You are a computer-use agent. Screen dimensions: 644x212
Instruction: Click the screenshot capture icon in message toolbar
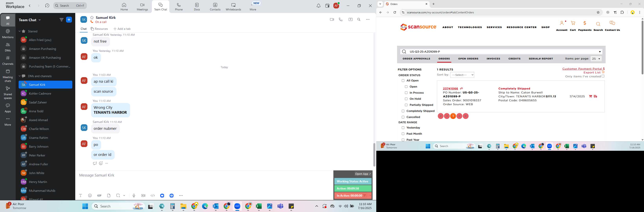coord(118,196)
